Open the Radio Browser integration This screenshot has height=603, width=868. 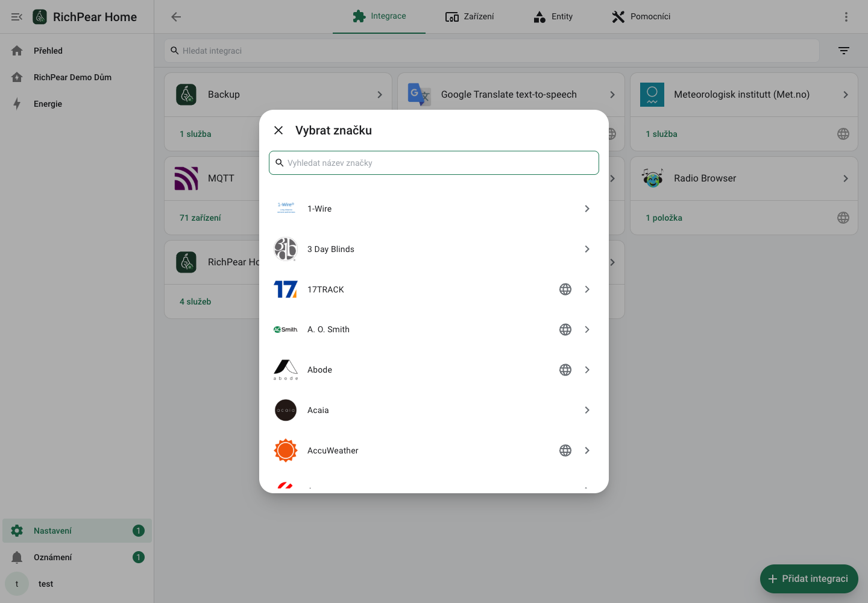(x=744, y=178)
